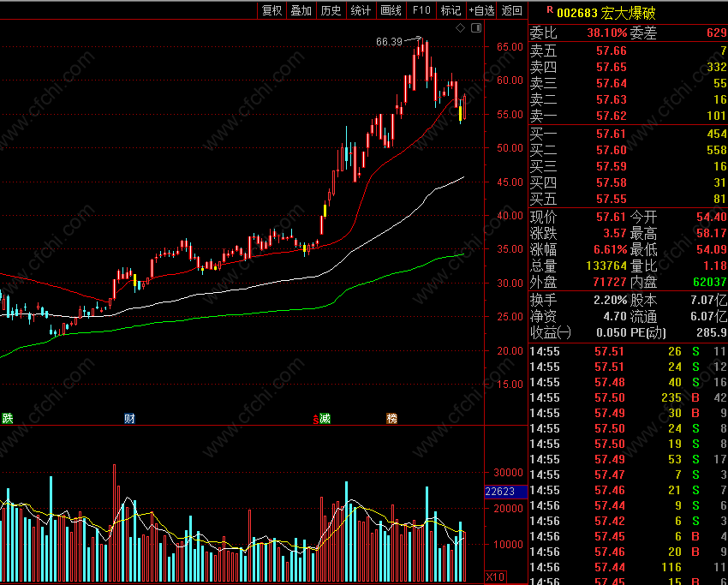Image resolution: width=728 pixels, height=585 pixels.
Task: Select the 57.42 trade with volume 6
Action: pos(628,521)
